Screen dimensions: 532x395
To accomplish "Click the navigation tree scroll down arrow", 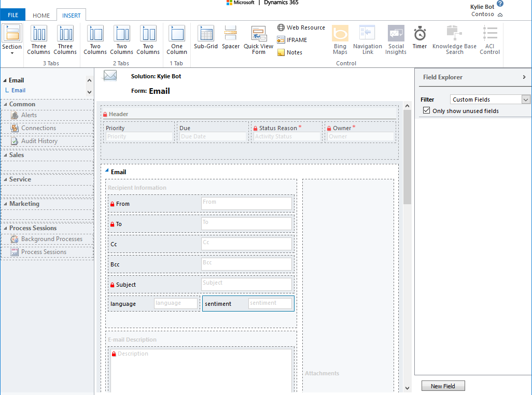I will [89, 92].
